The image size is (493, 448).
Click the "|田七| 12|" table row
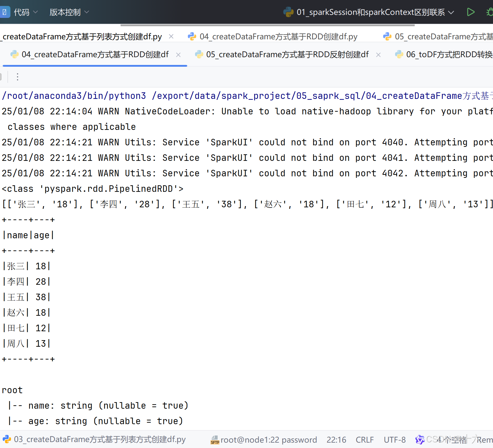pos(26,328)
